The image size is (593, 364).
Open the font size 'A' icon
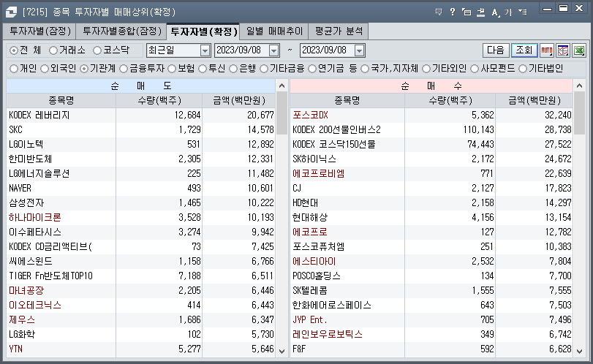click(496, 12)
